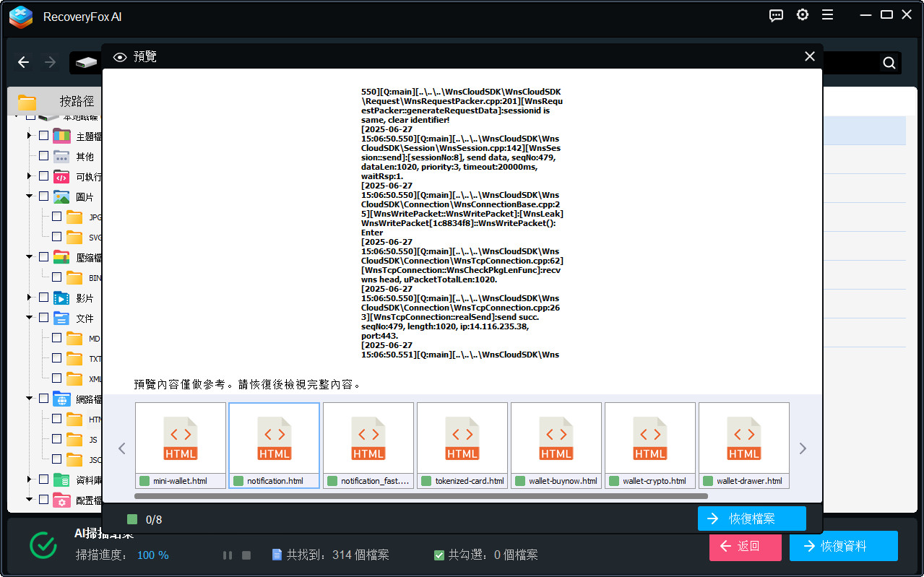Pause the scan with pause icon
924x577 pixels.
(x=228, y=555)
